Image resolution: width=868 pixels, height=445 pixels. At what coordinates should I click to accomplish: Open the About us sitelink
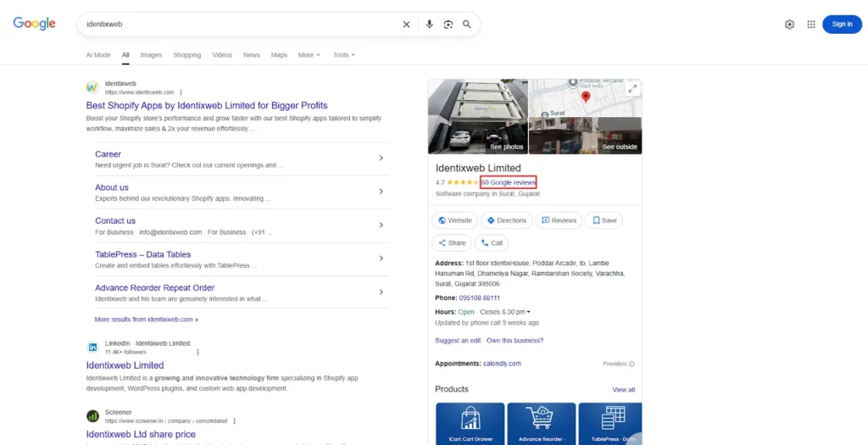(112, 187)
